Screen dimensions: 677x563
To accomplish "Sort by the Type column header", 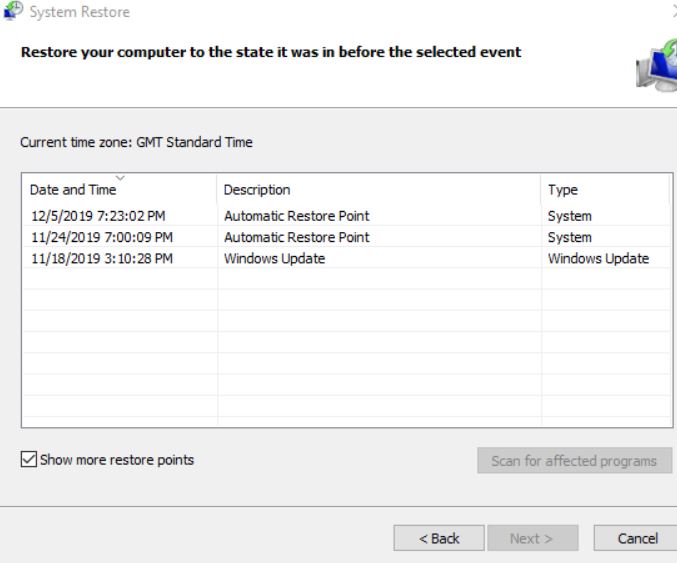I will [606, 190].
